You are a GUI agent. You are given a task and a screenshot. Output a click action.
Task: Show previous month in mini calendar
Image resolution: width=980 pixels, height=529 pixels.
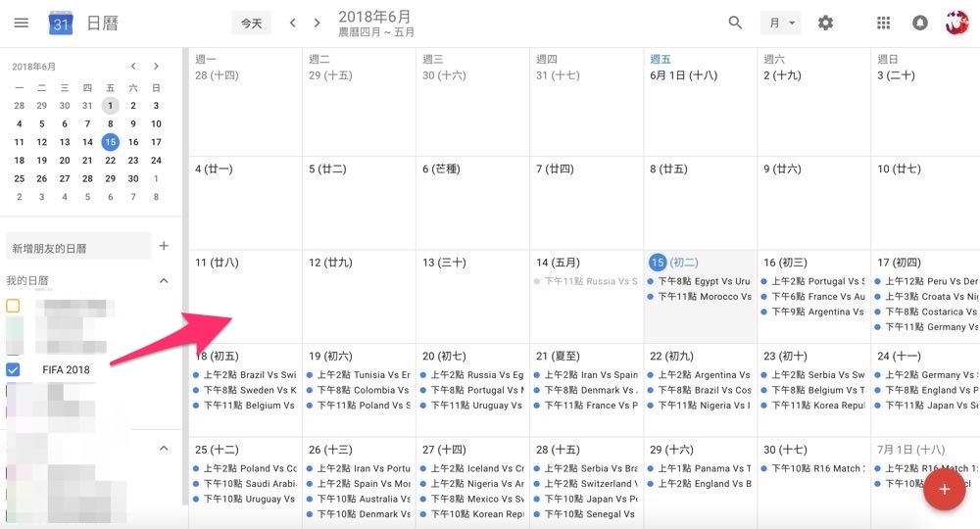click(x=133, y=67)
